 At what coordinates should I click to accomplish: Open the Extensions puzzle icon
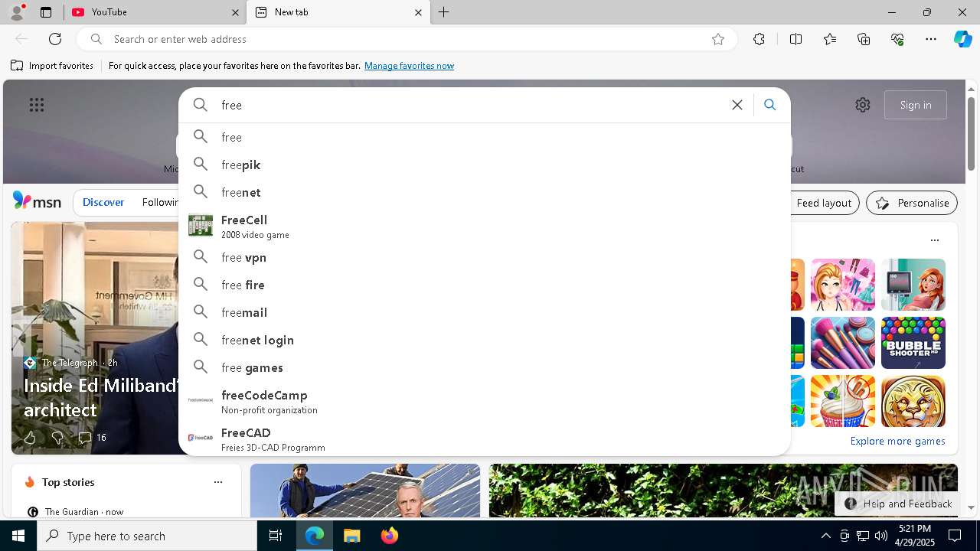(759, 39)
